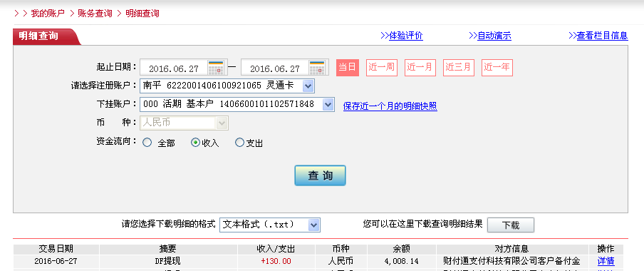This screenshot has height=271, width=644.
Task: Click the 摘要 column header
Action: tap(168, 249)
